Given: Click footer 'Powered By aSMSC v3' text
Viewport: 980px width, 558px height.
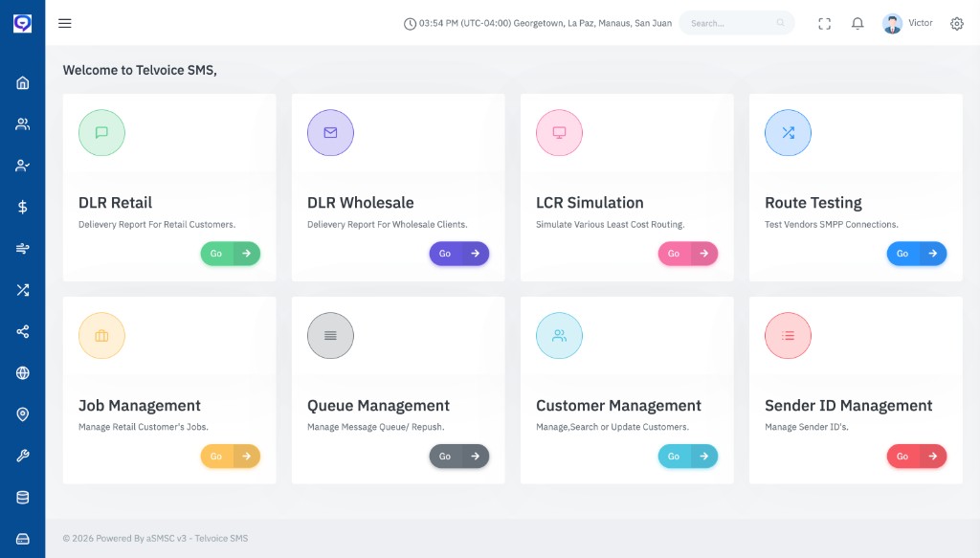Looking at the screenshot, I should point(142,538).
